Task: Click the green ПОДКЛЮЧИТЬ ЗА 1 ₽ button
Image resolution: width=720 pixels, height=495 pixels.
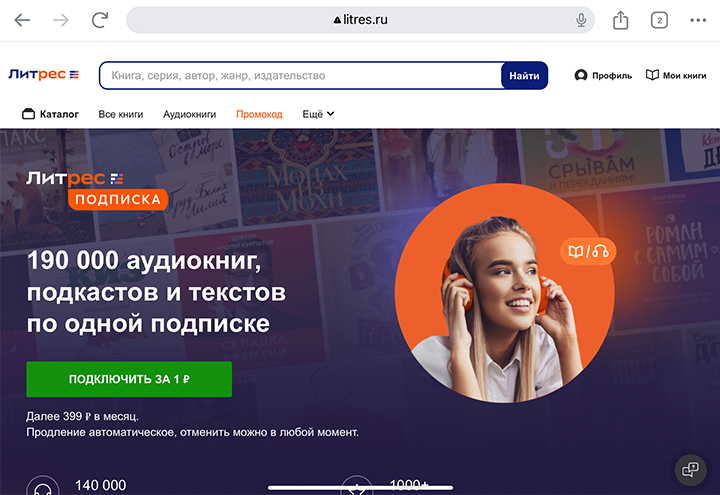Action: tap(129, 379)
